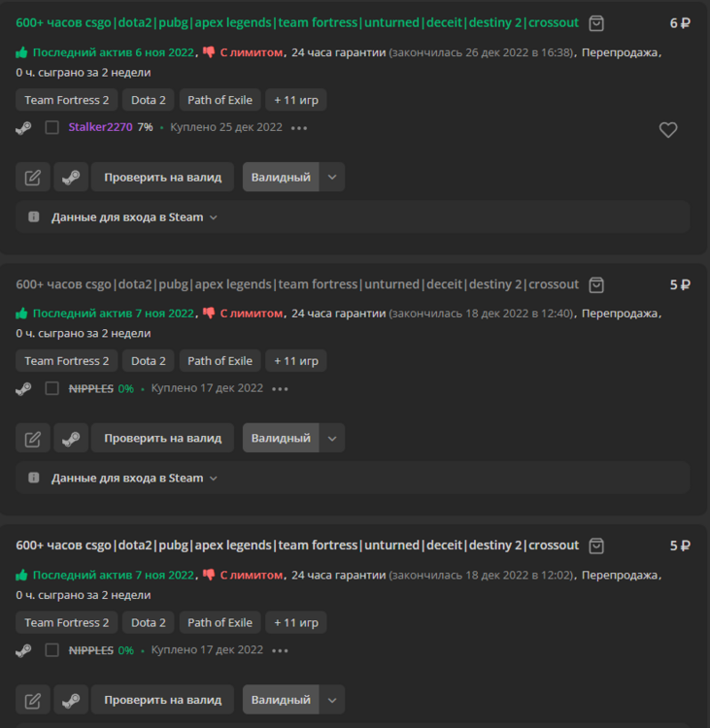The width and height of the screenshot is (710, 728).
Task: Select checkbox beside NIPPLES bought 18 dec 12:40 guarantee
Action: (51, 388)
